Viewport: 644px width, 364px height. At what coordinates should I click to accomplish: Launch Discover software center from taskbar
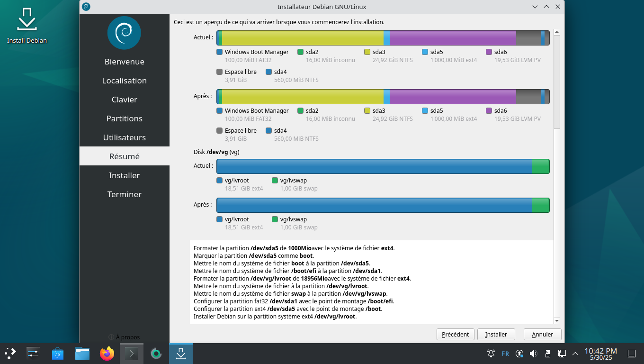tap(58, 353)
